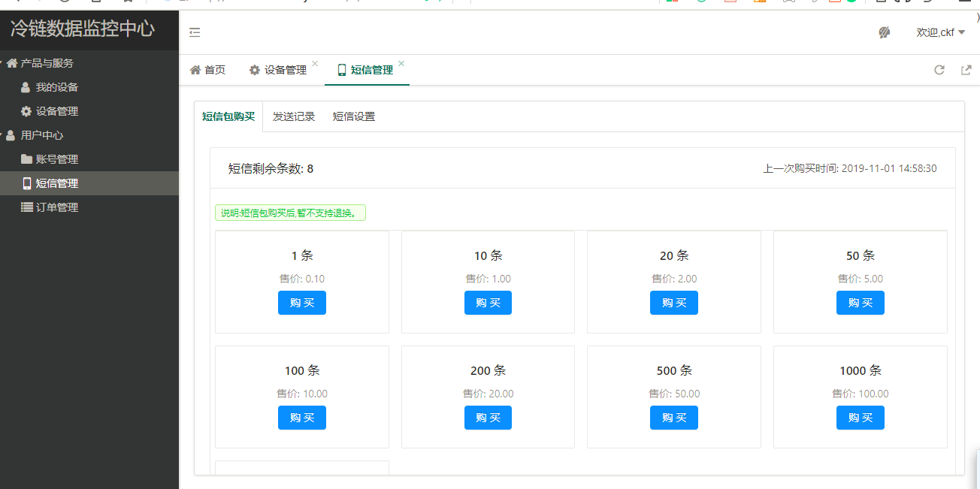Close the 短信管理 tab
Viewport: 980px width, 489px height.
tap(401, 64)
